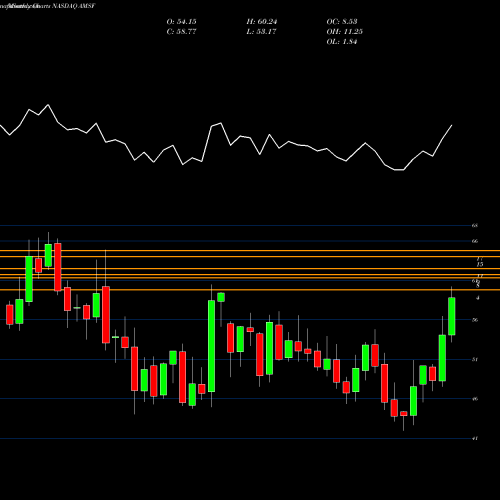The height and width of the screenshot is (500, 500).
Task: Click the last green candlestick on the chart
Action: pos(452,316)
